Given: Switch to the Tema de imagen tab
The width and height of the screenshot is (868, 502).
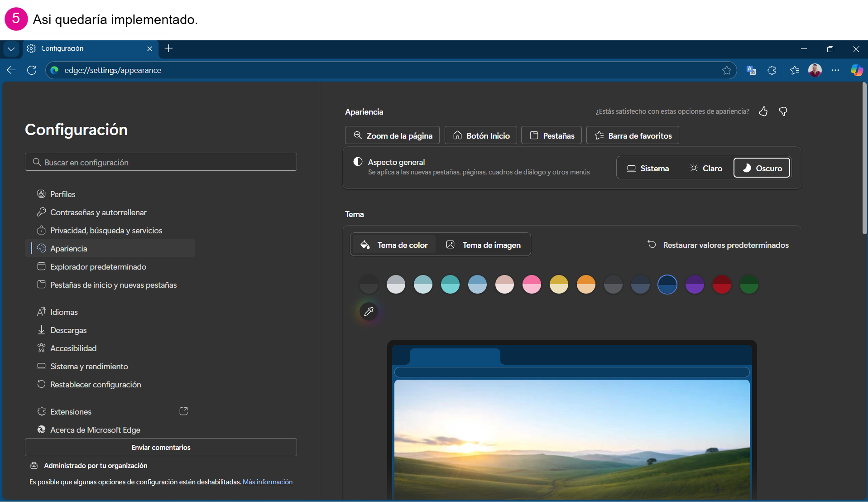Looking at the screenshot, I should pyautogui.click(x=484, y=245).
